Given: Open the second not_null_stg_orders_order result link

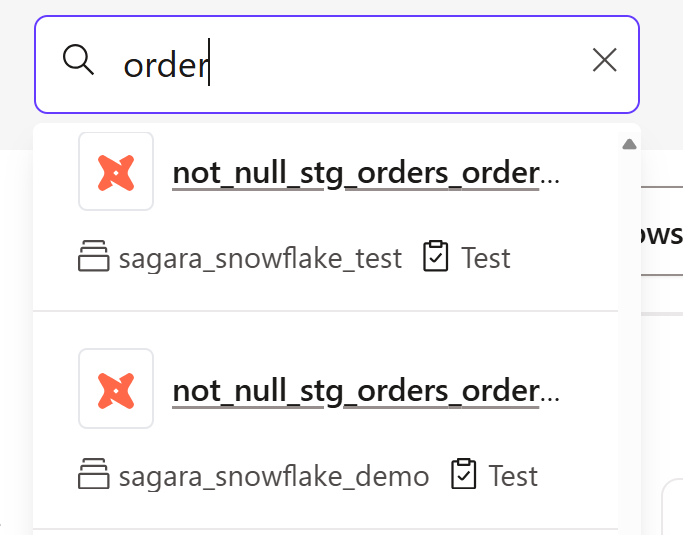Looking at the screenshot, I should [366, 391].
